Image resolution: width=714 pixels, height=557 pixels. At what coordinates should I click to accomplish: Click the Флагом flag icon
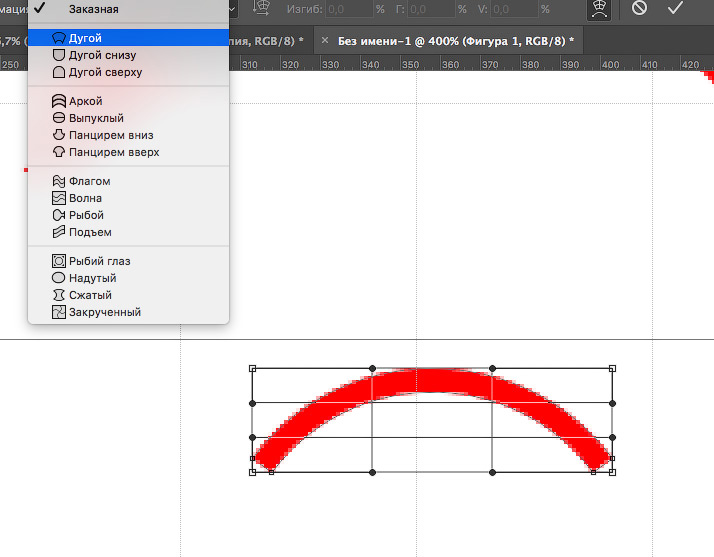(x=59, y=181)
